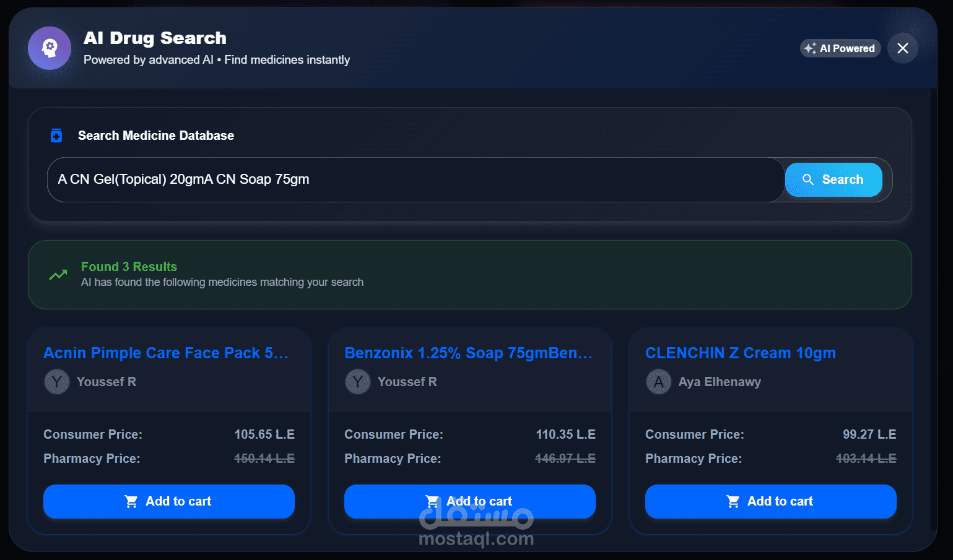
Task: Open Benzonix 1.25% Soap 75gm title
Action: [469, 353]
